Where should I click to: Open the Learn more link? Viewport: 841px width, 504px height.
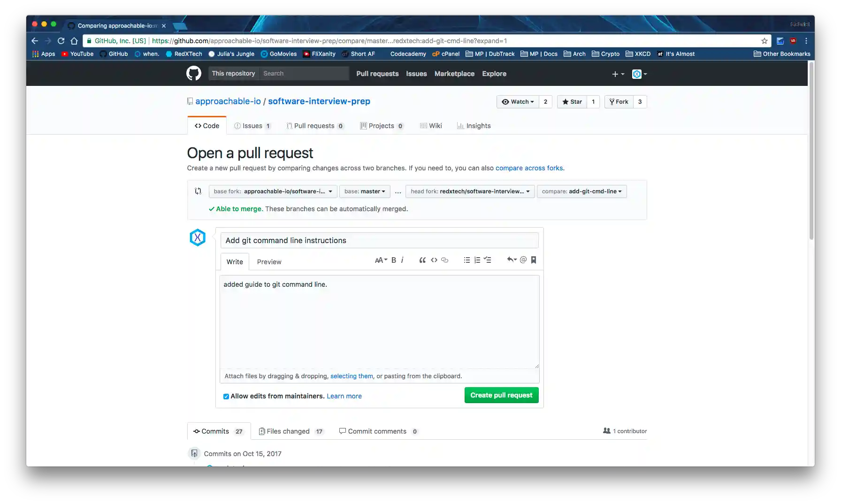[344, 396]
